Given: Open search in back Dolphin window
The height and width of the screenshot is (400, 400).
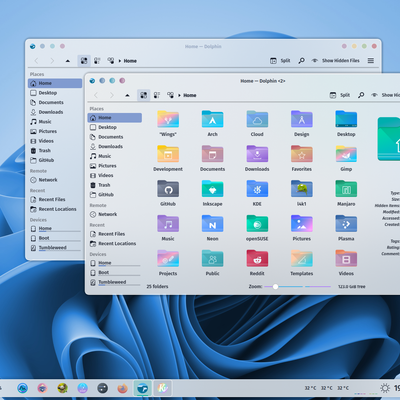Looking at the screenshot, I should (301, 61).
